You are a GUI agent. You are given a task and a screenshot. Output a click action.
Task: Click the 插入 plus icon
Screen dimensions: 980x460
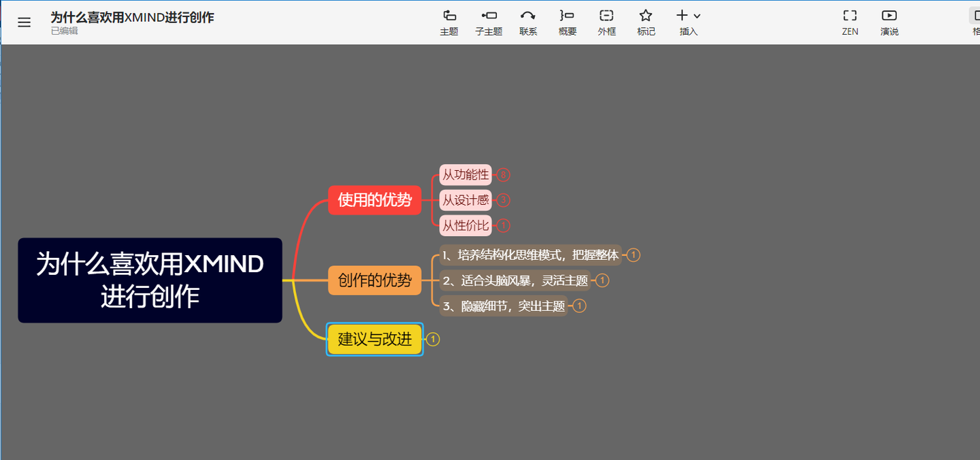(x=683, y=15)
